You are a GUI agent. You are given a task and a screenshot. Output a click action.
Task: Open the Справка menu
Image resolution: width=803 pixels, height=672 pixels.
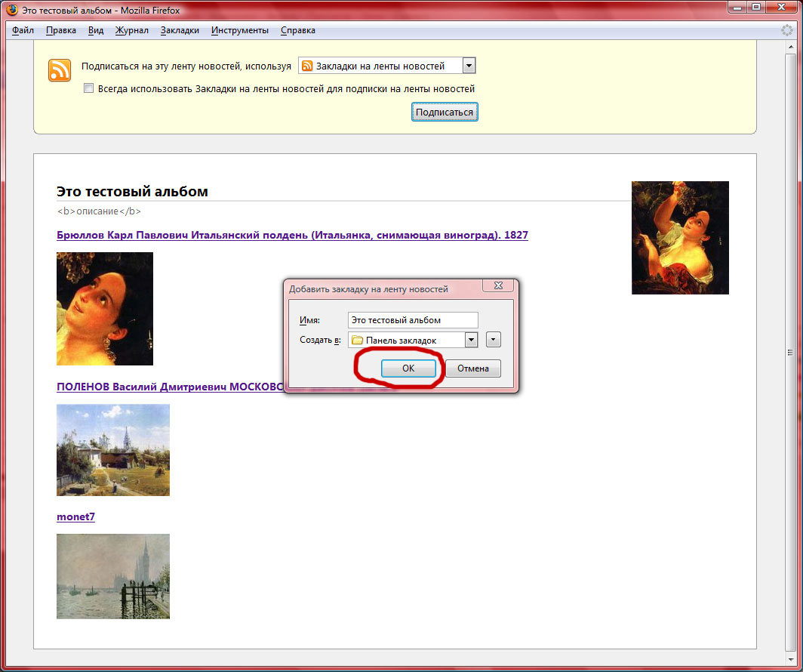pyautogui.click(x=298, y=30)
